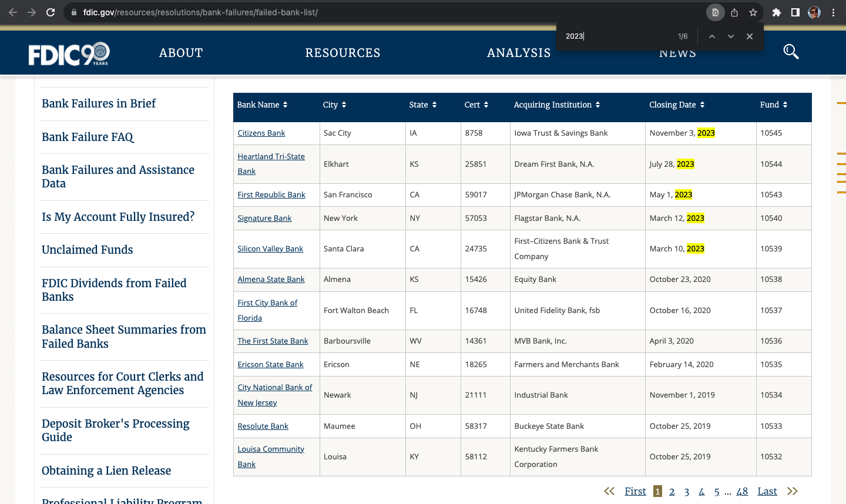Go to next find result

[731, 36]
